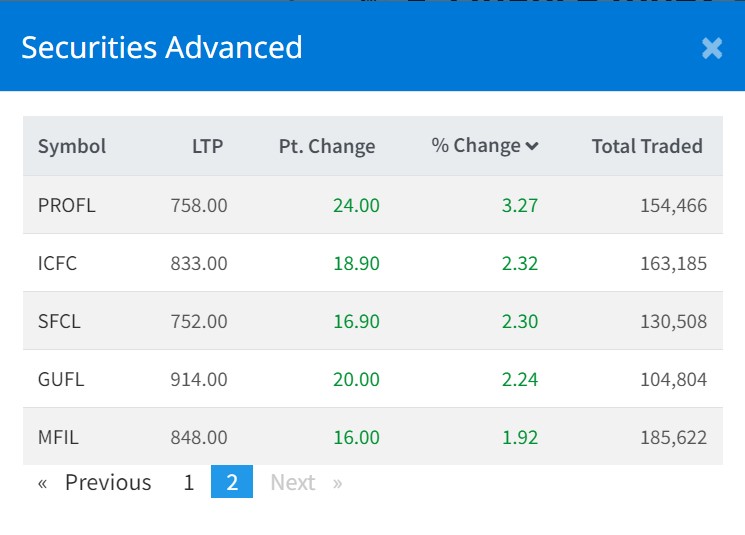
Task: Sort by % Change column arrow
Action: (532, 146)
